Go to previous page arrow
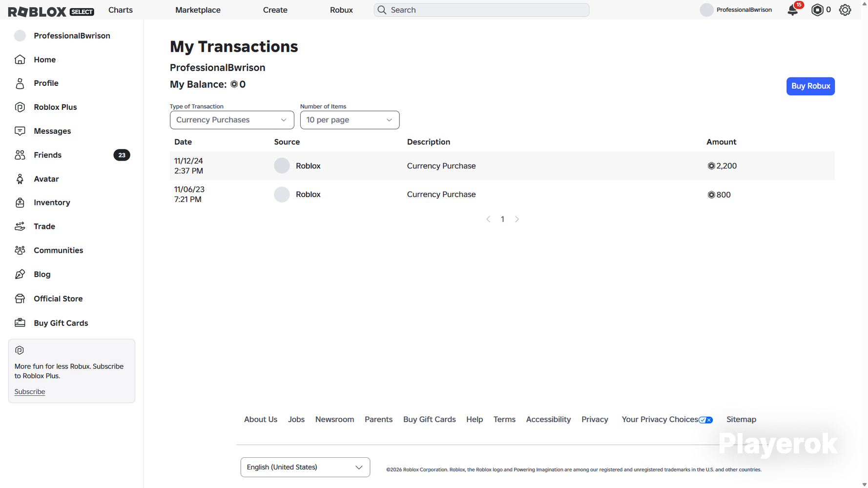The height and width of the screenshot is (488, 868). click(x=488, y=219)
